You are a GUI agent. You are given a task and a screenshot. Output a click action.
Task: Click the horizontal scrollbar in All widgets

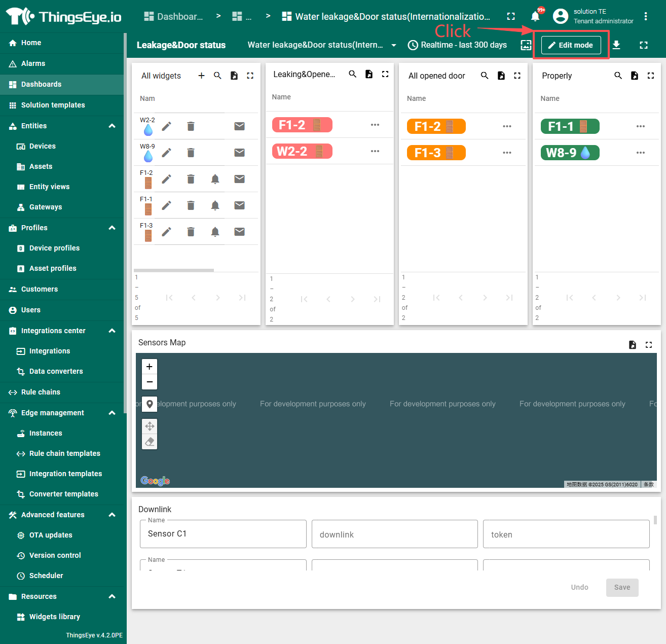pyautogui.click(x=174, y=270)
